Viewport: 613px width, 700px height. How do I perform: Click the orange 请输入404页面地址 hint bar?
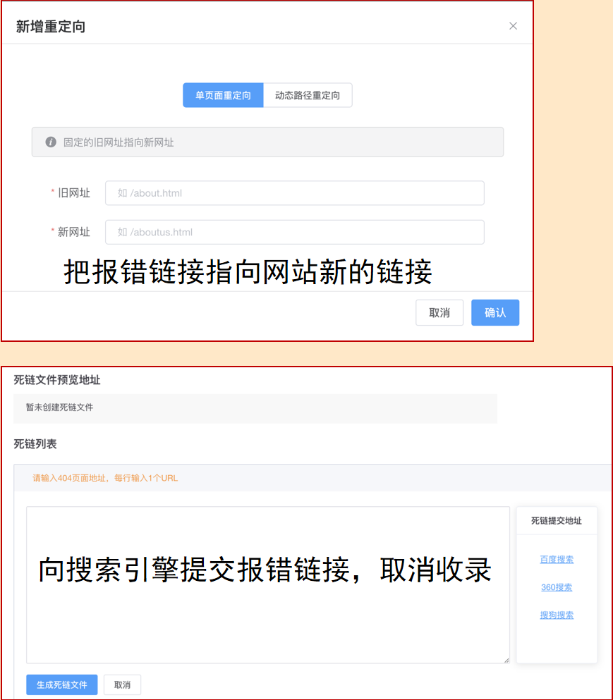pyautogui.click(x=312, y=478)
